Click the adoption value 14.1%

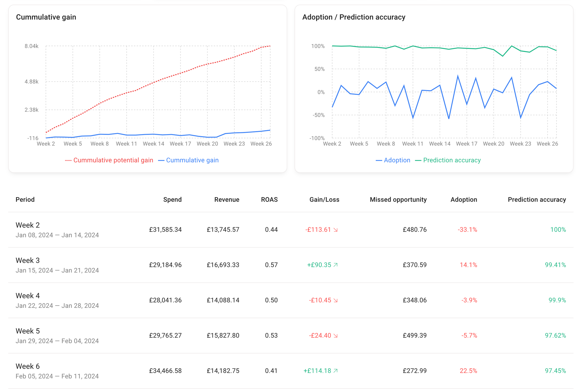pyautogui.click(x=468, y=265)
